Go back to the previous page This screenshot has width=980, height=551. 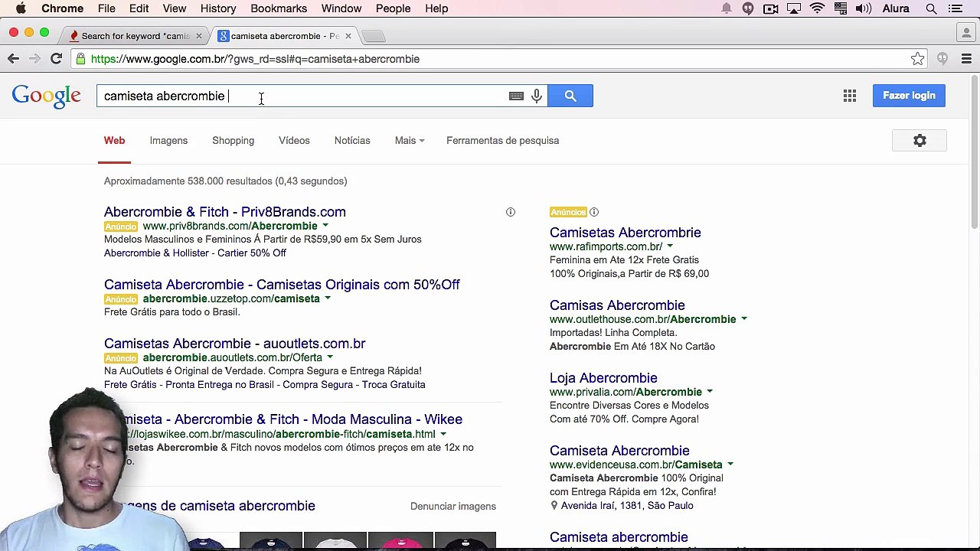[x=14, y=59]
